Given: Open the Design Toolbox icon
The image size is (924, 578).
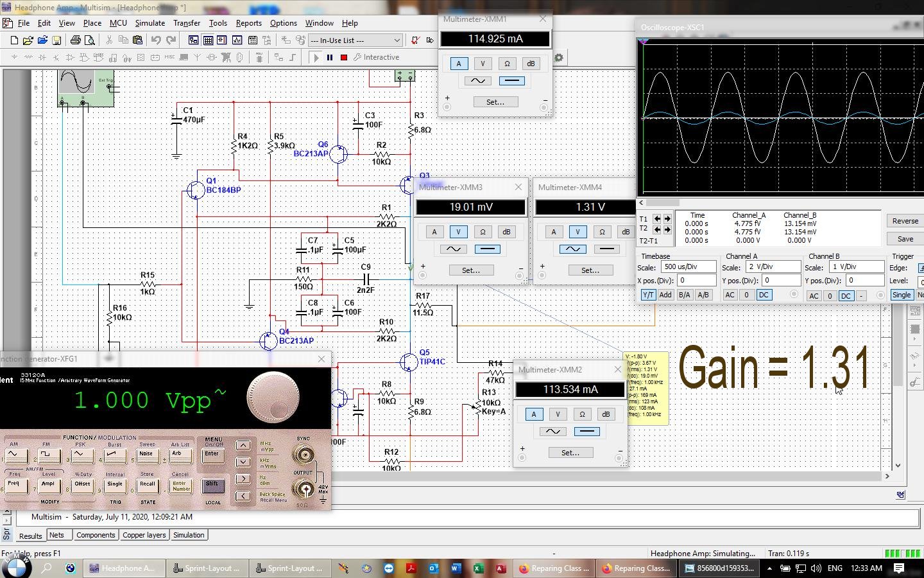Looking at the screenshot, I should point(193,40).
